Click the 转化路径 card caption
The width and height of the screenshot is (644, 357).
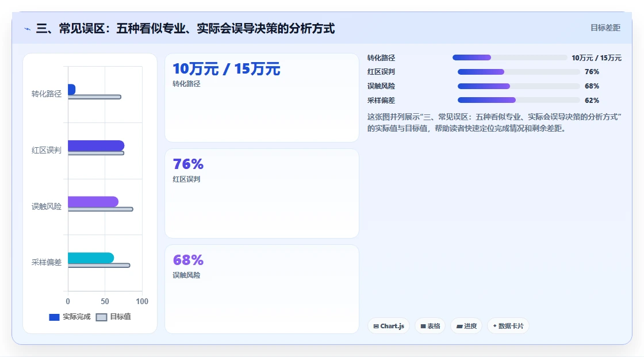(x=186, y=84)
